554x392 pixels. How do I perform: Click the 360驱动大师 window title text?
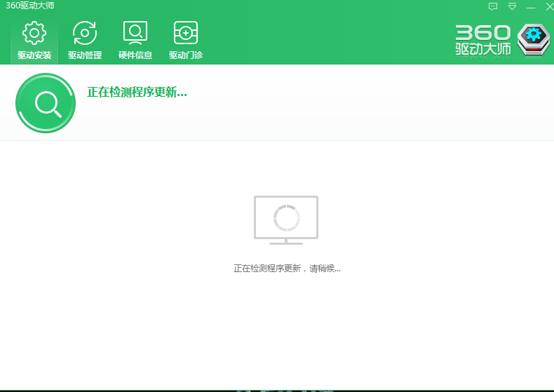[x=30, y=6]
